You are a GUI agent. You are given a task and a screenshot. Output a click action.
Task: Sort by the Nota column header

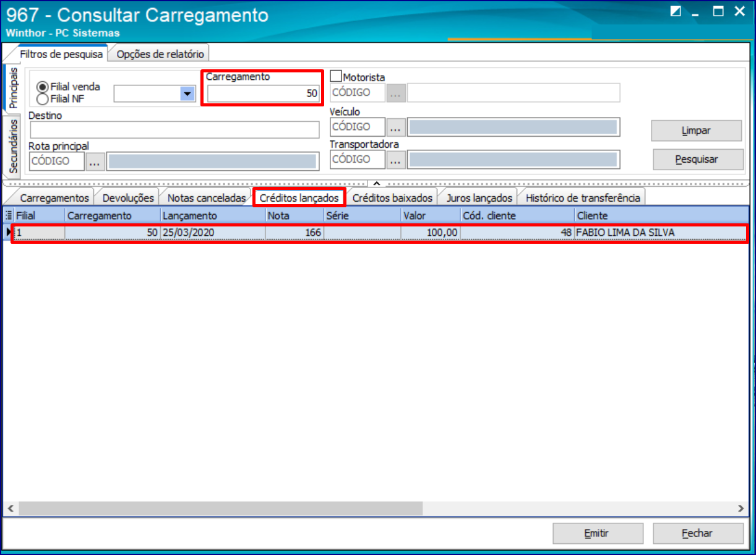click(294, 216)
